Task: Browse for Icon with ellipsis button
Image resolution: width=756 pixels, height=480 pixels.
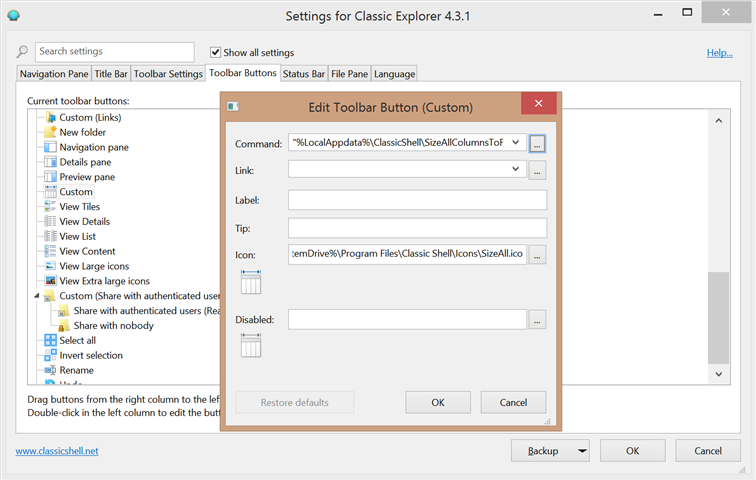Action: tap(537, 255)
